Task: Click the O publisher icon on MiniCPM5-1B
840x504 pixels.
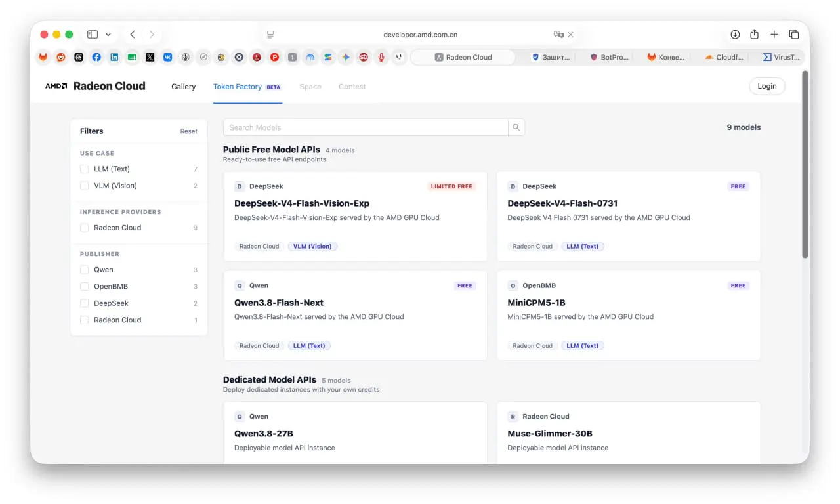Action: coord(513,285)
